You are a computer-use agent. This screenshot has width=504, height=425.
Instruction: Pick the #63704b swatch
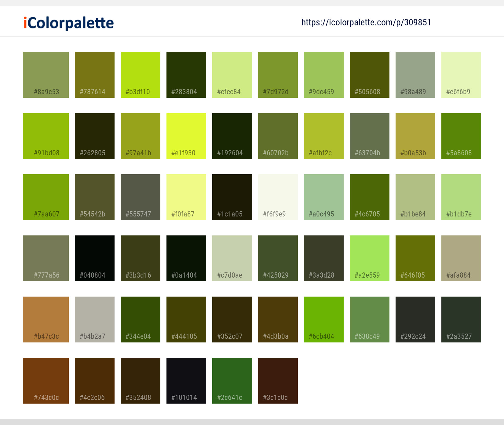click(x=370, y=136)
